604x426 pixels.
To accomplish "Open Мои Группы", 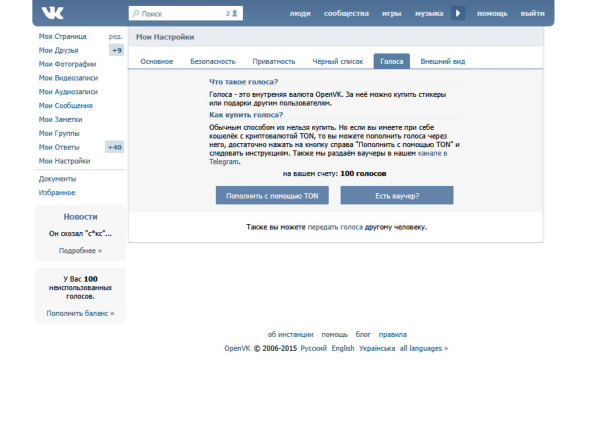I will pos(59,133).
